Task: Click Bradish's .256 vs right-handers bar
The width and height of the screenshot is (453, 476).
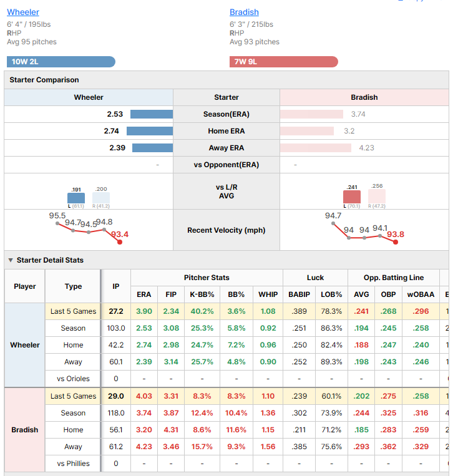Action: [377, 196]
